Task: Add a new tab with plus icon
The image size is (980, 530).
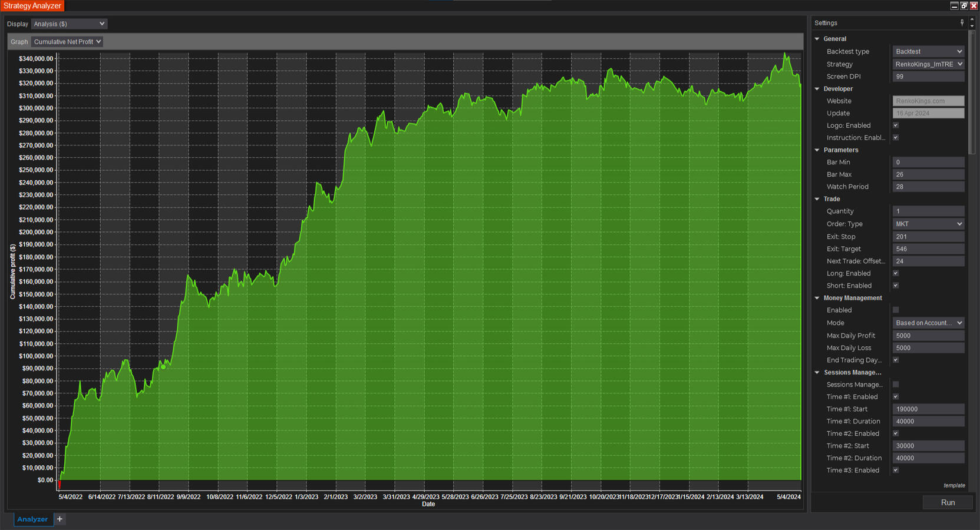Action: coord(60,519)
